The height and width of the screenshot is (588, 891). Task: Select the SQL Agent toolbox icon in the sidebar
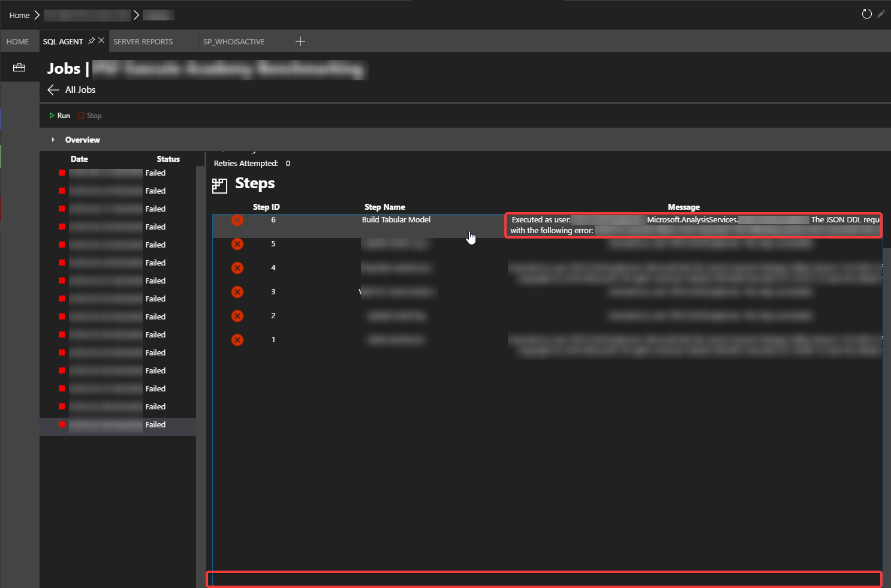click(20, 67)
